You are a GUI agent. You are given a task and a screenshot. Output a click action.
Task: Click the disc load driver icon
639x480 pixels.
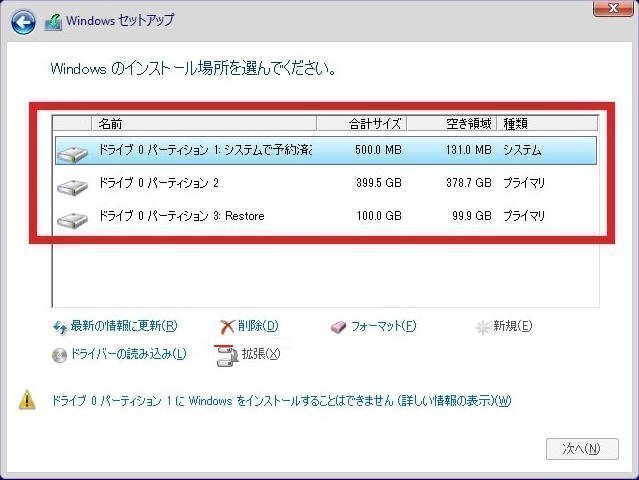[59, 355]
